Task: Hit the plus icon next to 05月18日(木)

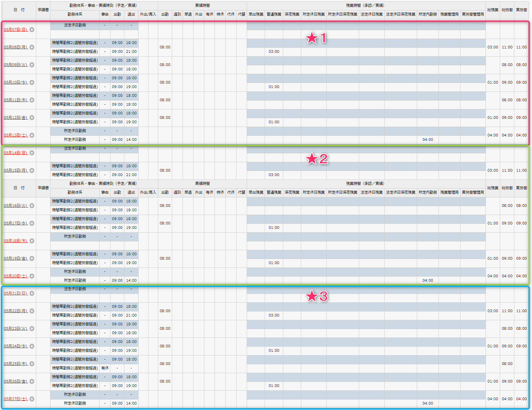Action: tap(32, 241)
